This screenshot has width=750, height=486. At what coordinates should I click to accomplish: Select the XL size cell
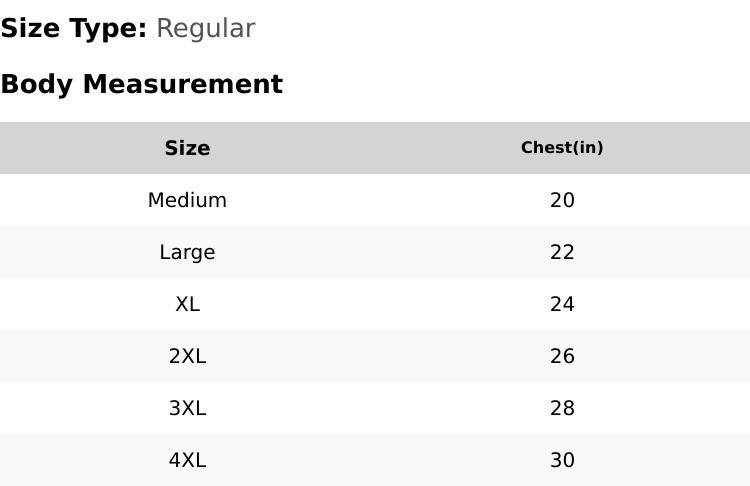(187, 304)
